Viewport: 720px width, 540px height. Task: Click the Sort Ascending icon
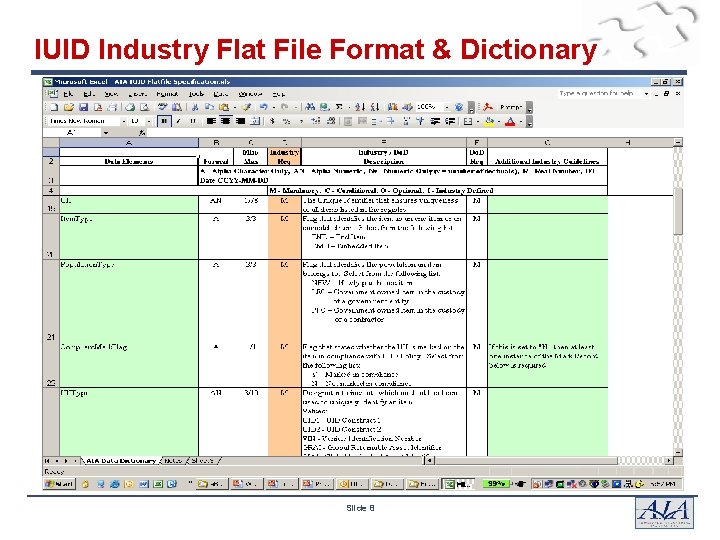[360, 107]
